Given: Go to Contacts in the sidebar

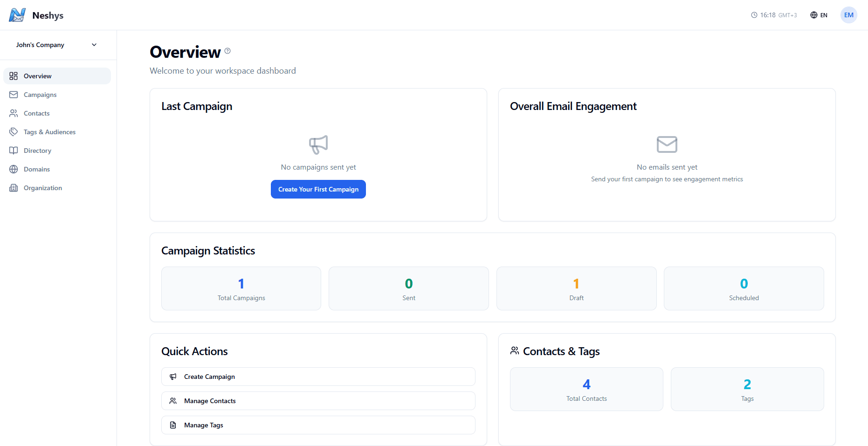Looking at the screenshot, I should tap(36, 113).
